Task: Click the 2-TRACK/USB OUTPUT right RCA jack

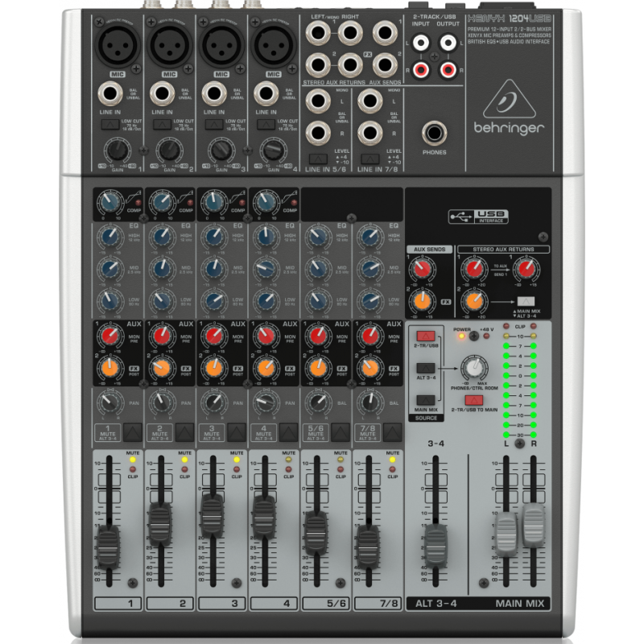Action: pyautogui.click(x=446, y=69)
